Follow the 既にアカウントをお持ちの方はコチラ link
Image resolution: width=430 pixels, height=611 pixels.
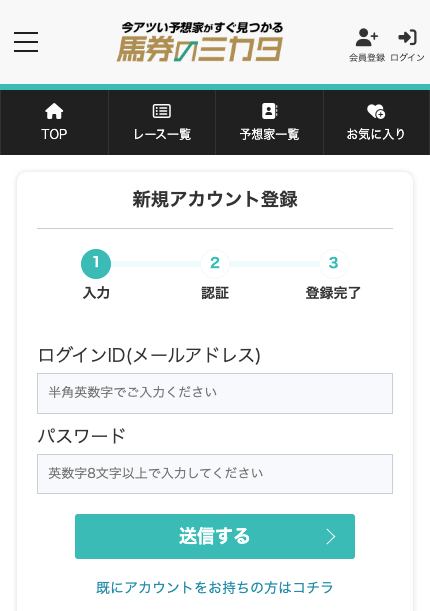(215, 588)
